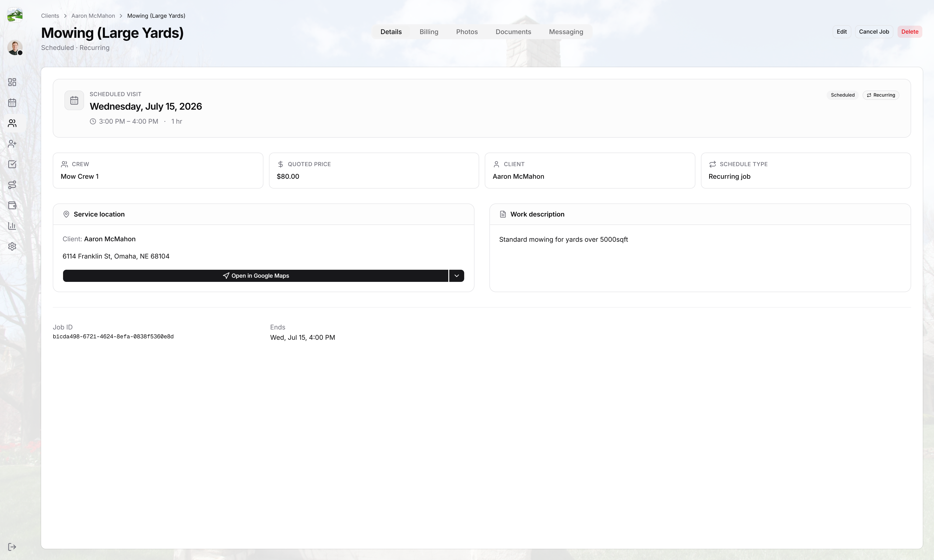Click the Crew card people icon
934x560 pixels.
tap(64, 164)
